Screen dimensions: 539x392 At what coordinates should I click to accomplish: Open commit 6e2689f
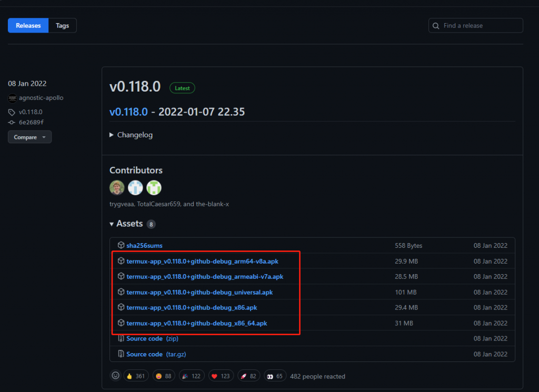point(31,122)
